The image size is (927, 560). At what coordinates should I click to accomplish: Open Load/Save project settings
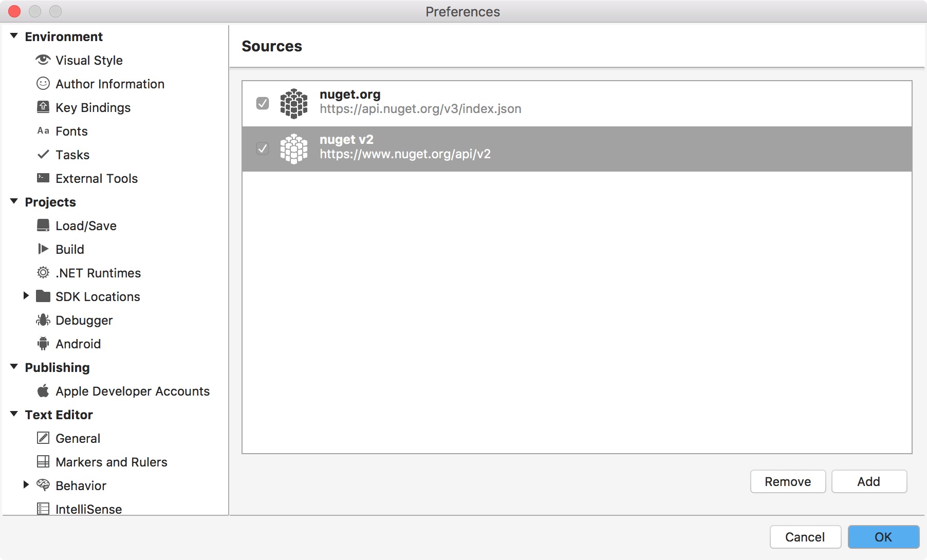[86, 226]
